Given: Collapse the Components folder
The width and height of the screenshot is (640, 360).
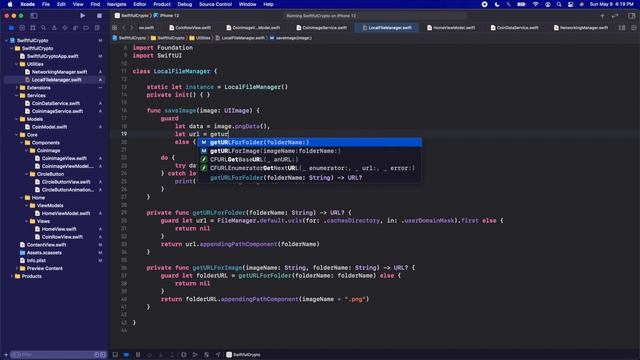Looking at the screenshot, I should [x=22, y=143].
